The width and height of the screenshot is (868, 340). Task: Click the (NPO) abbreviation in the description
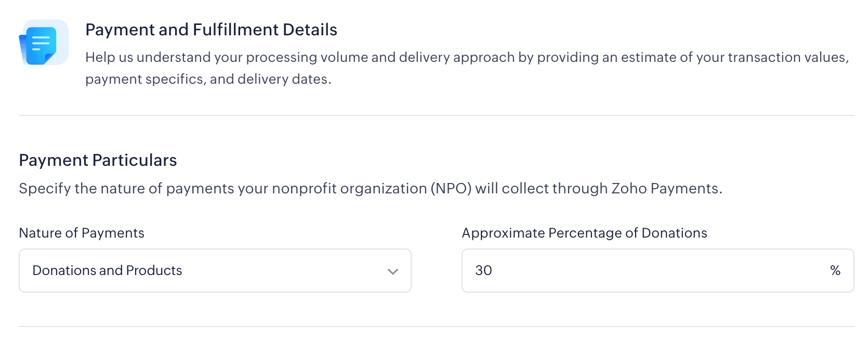coord(451,188)
